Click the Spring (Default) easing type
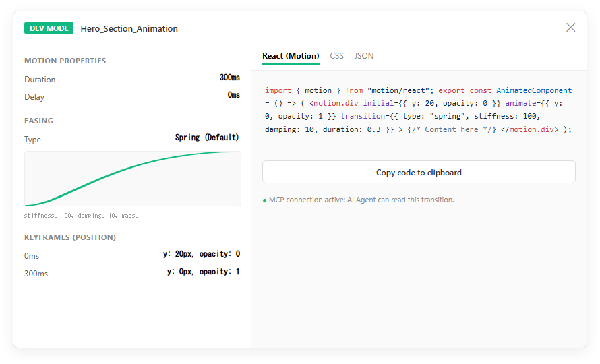 pos(207,138)
